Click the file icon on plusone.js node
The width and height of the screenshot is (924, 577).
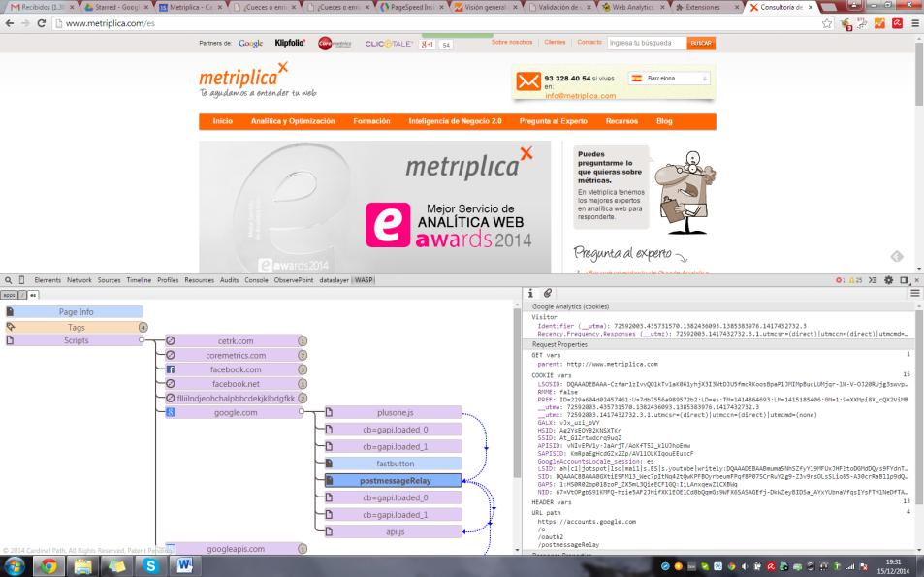(330, 412)
